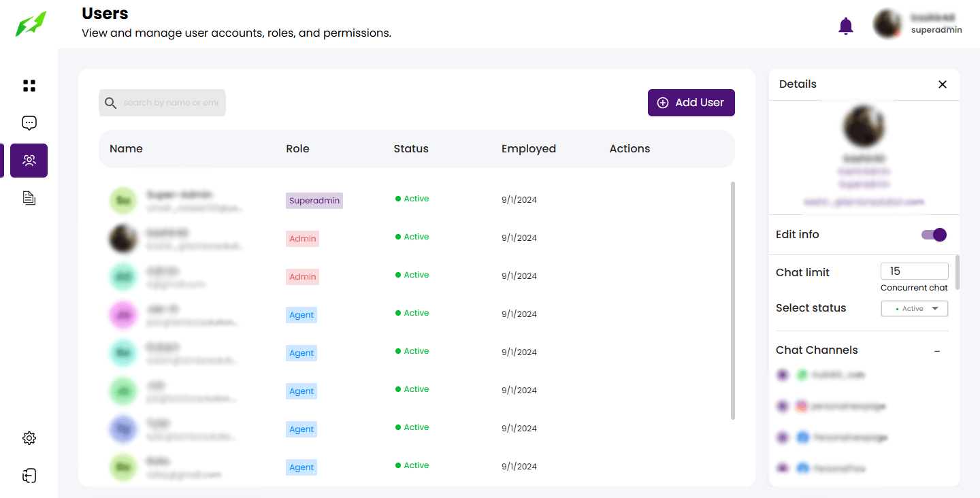Click the Status column header

[x=411, y=149]
